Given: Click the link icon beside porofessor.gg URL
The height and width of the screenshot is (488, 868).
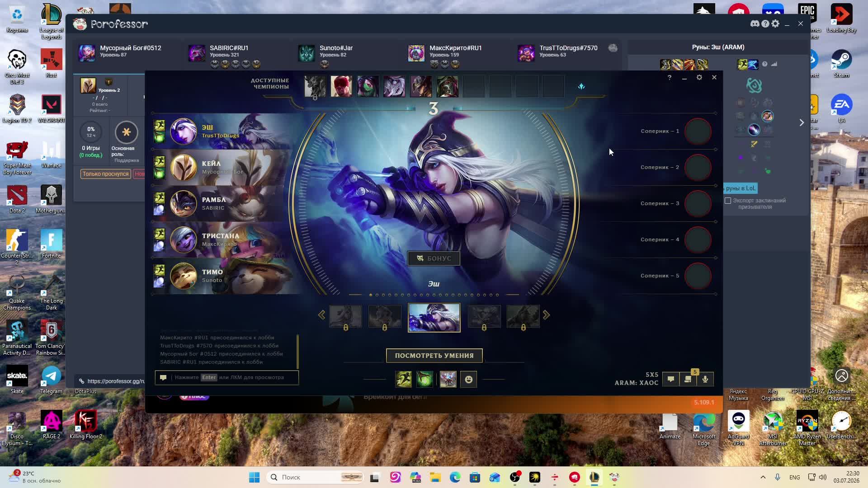Looking at the screenshot, I should [x=81, y=381].
